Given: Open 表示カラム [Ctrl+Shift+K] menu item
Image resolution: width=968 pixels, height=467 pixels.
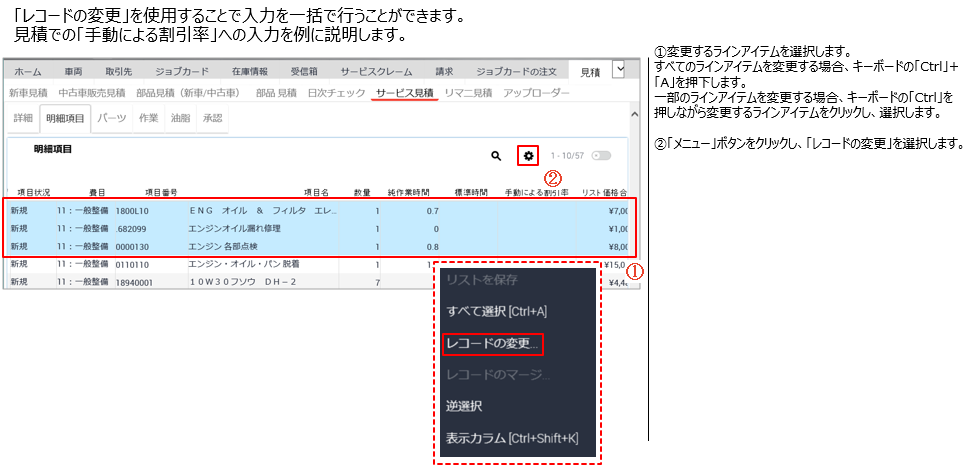Looking at the screenshot, I should click(512, 438).
